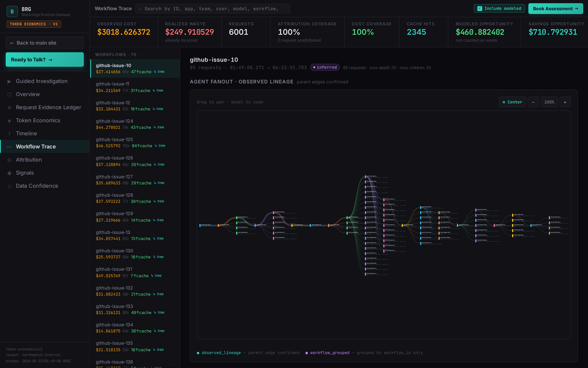Viewport: 588px width, 368px height.
Task: Click the Workflow Trace dots icon
Action: tap(9, 147)
